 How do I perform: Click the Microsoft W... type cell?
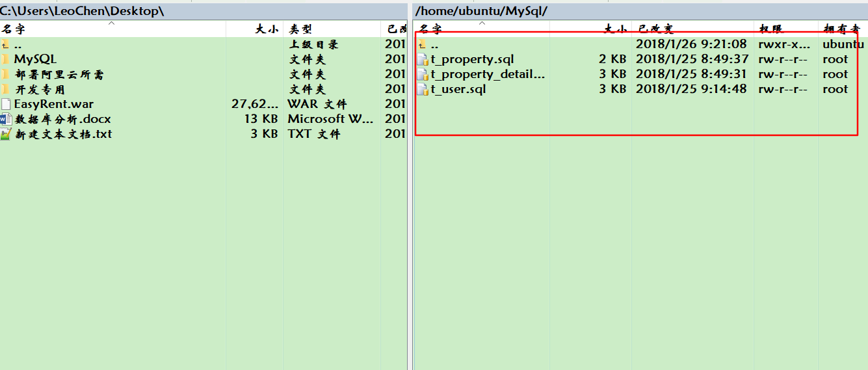tap(331, 119)
